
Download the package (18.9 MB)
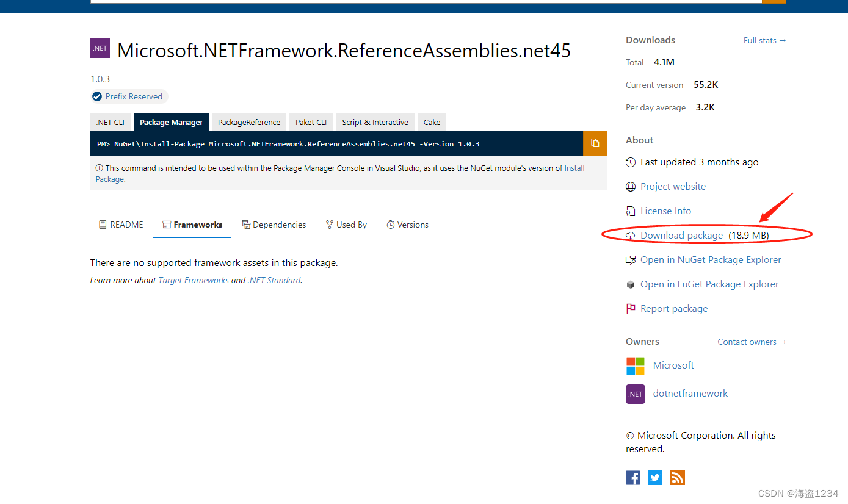(x=681, y=235)
